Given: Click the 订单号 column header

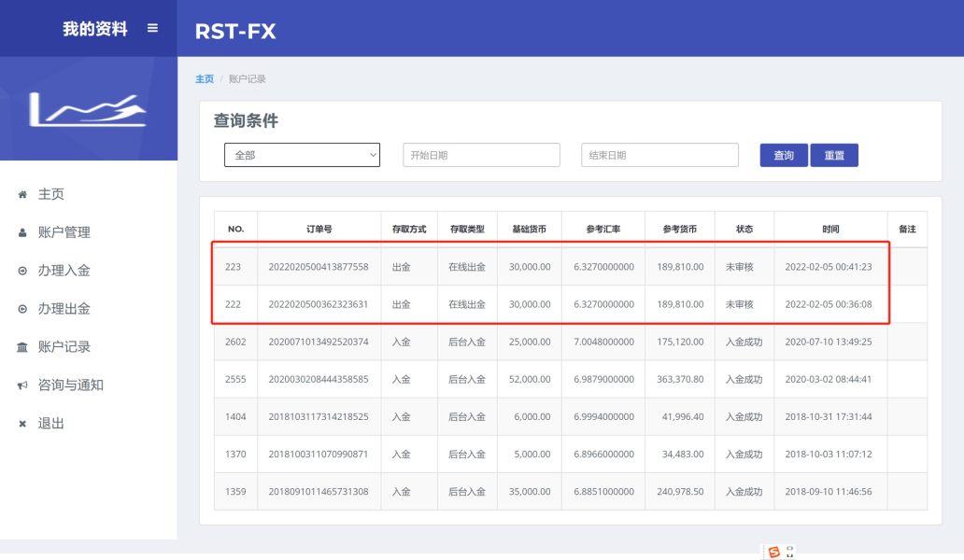Looking at the screenshot, I should point(319,229).
